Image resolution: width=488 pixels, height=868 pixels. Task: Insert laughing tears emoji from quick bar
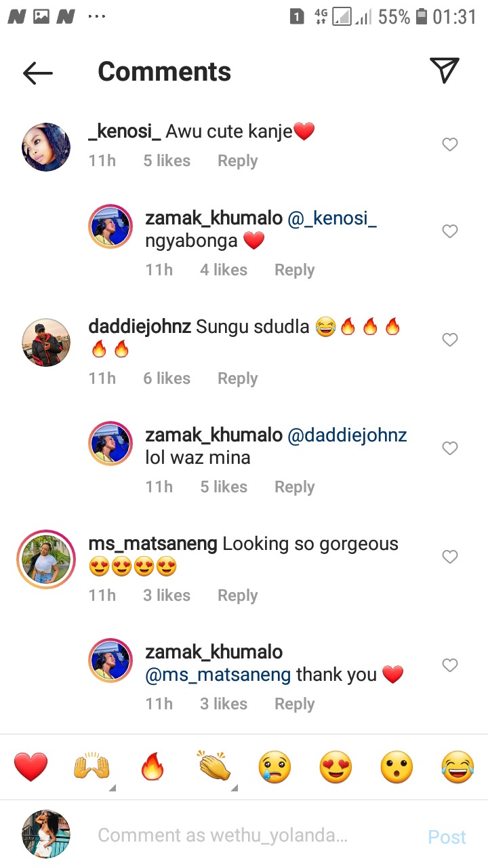coord(457,768)
